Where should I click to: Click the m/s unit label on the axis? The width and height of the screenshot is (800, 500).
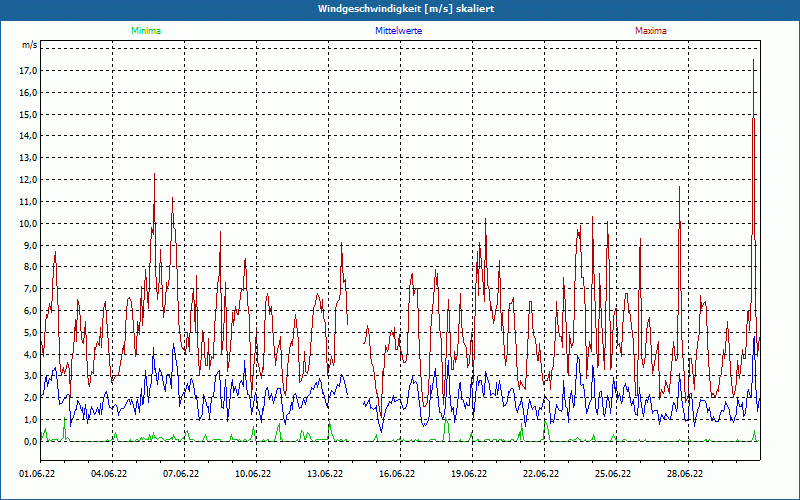click(30, 45)
